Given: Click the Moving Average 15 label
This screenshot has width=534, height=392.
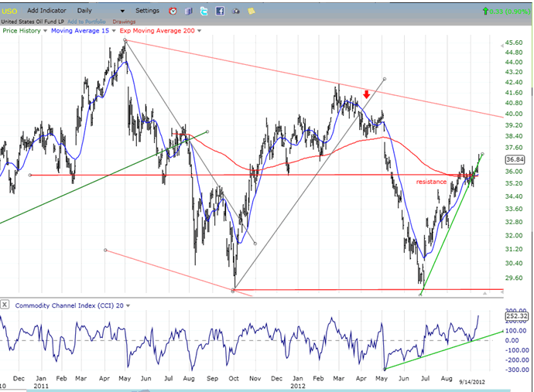Looking at the screenshot, I should (80, 31).
